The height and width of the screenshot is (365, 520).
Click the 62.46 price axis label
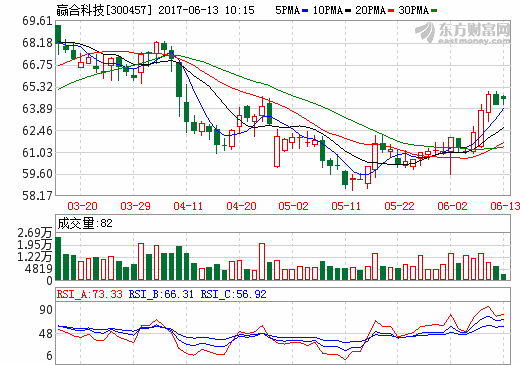pyautogui.click(x=37, y=131)
